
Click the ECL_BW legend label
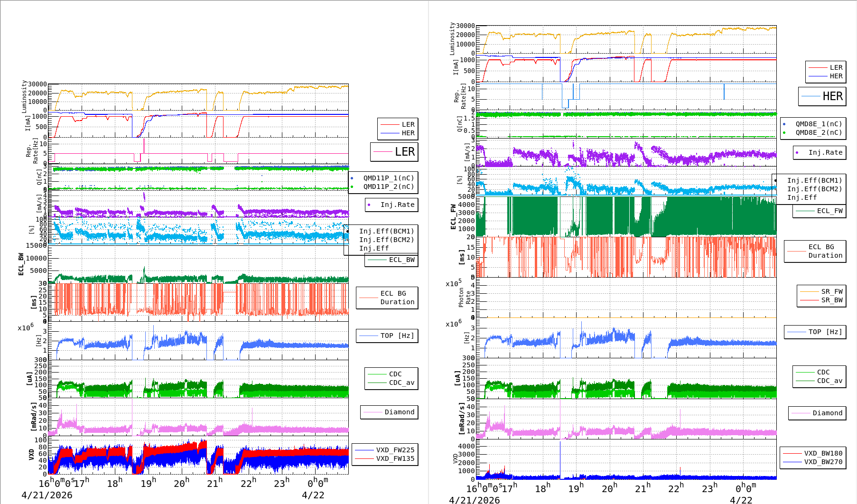pos(401,260)
